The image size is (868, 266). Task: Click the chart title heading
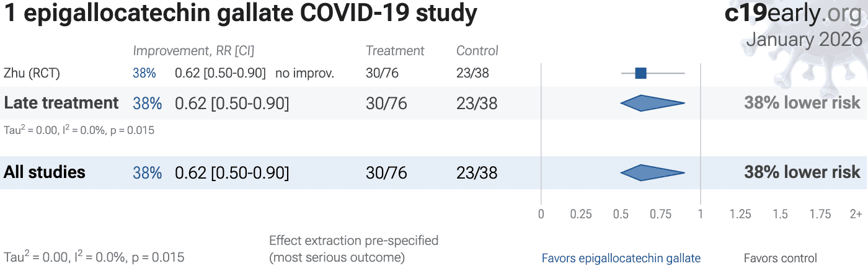click(241, 14)
